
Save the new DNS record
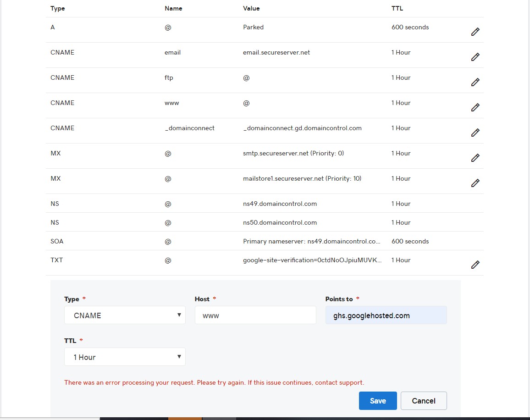click(x=378, y=401)
